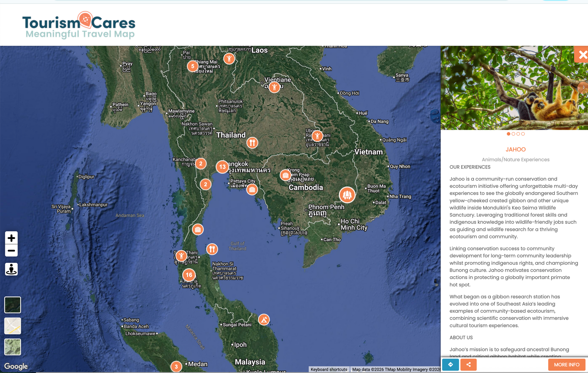
Task: Open the dining marker near Nakhon Si Thammarat
Action: click(x=212, y=249)
